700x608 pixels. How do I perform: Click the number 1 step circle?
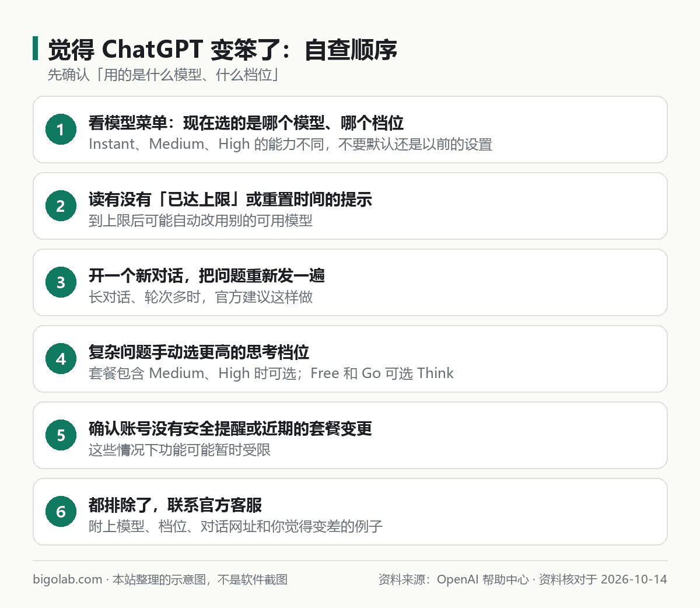click(x=61, y=130)
